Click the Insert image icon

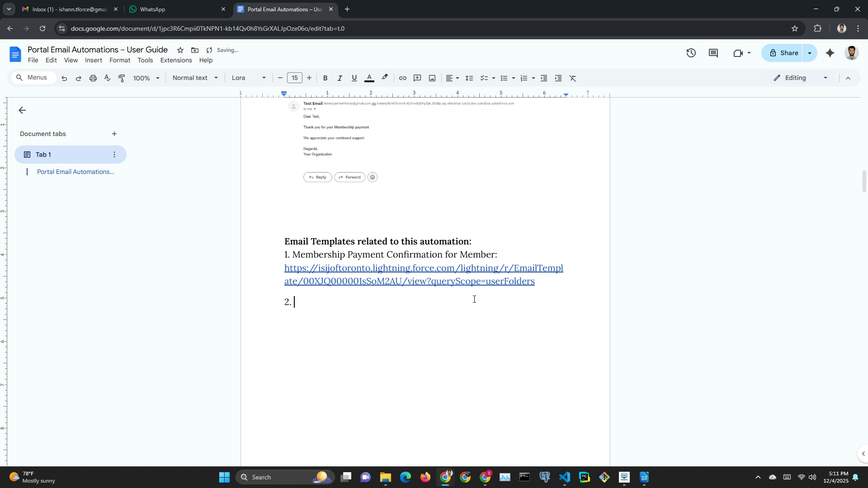pos(432,78)
